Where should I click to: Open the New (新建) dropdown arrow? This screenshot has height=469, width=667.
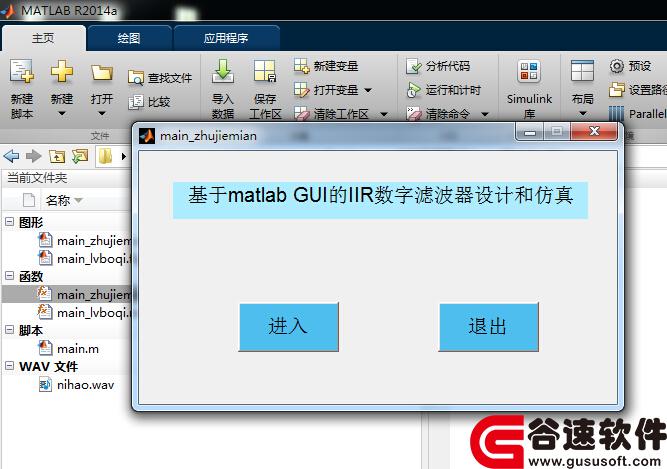[x=62, y=114]
